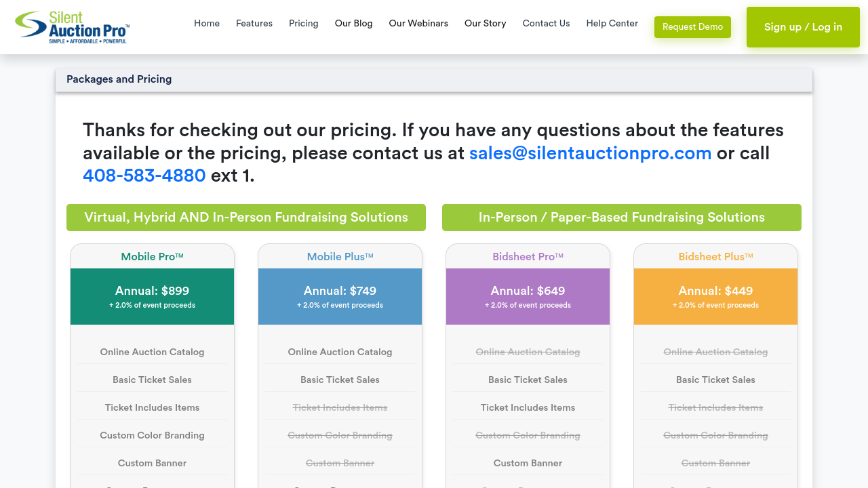Click the Silent Auction Pro logo

tap(73, 27)
